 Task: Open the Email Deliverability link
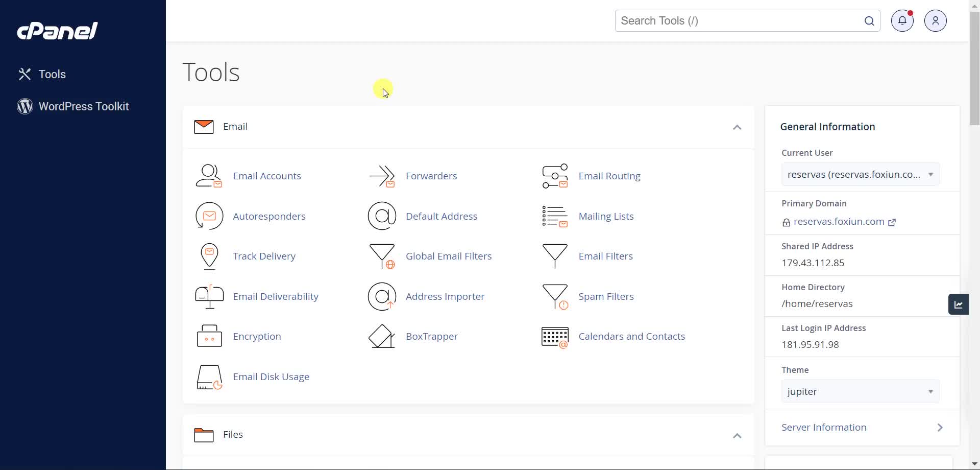coord(275,297)
